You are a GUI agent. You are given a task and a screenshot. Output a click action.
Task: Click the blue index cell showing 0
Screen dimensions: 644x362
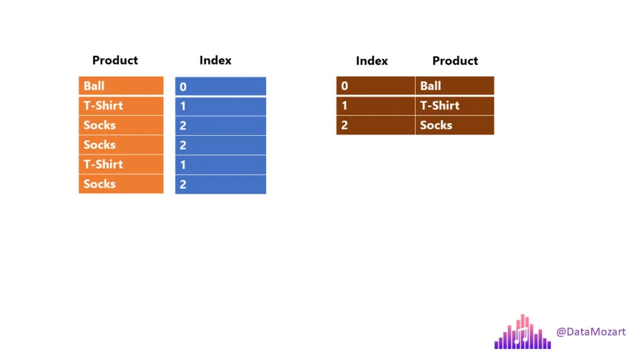coord(220,87)
